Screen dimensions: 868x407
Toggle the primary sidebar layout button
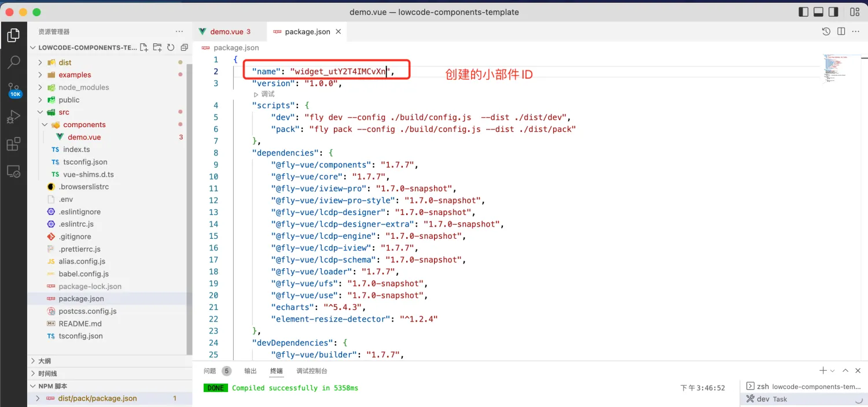[803, 12]
